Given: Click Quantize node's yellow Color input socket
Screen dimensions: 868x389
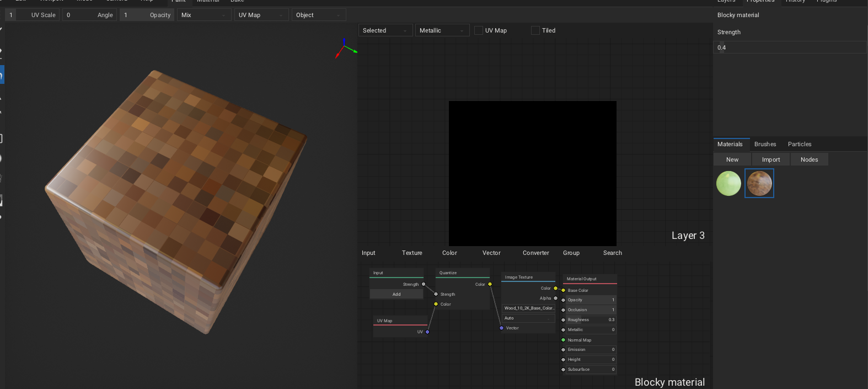Looking at the screenshot, I should coord(436,304).
